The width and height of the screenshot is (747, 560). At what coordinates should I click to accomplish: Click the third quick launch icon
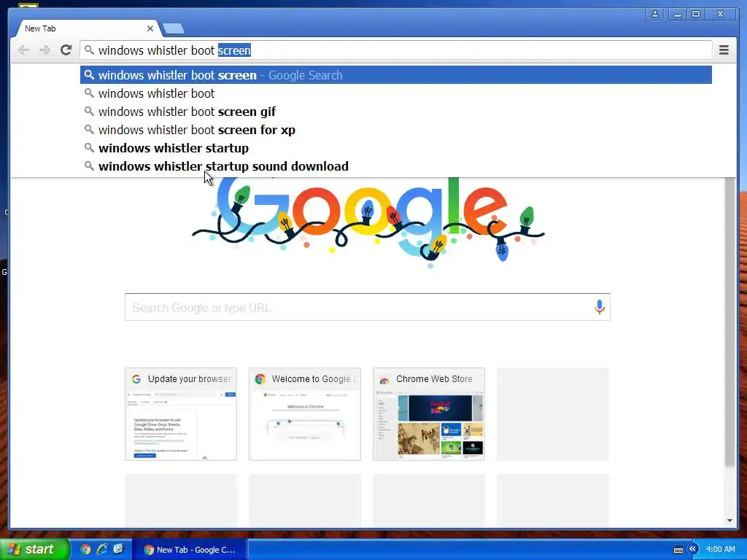[x=118, y=549]
